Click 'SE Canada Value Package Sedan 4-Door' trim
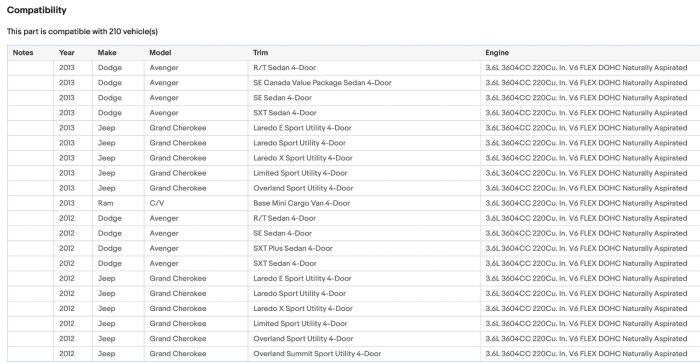Image resolution: width=700 pixels, height=364 pixels. click(322, 83)
